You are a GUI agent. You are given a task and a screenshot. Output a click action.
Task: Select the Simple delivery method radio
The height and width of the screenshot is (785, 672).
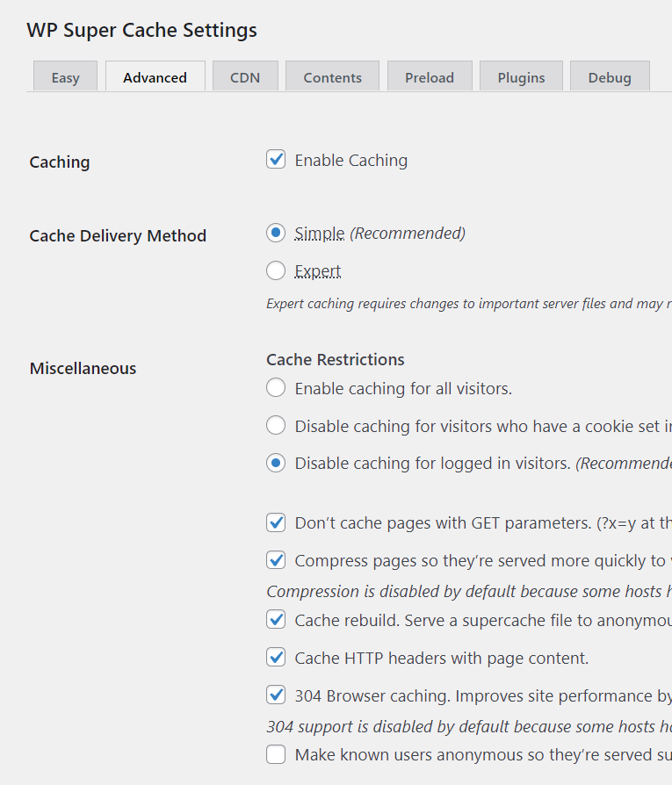pyautogui.click(x=276, y=233)
